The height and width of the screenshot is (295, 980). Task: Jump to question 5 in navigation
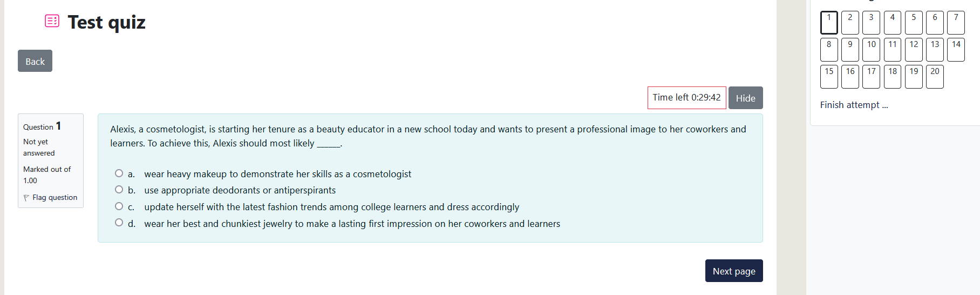(914, 23)
